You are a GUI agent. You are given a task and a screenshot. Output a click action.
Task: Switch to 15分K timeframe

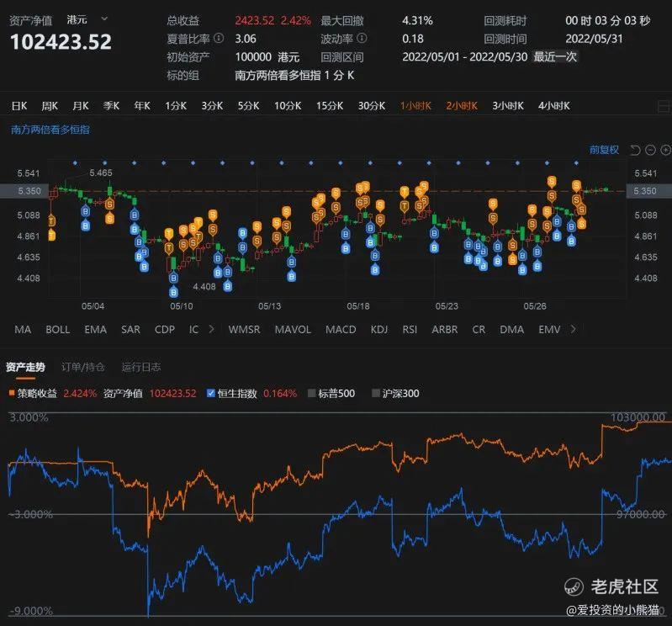coord(330,105)
